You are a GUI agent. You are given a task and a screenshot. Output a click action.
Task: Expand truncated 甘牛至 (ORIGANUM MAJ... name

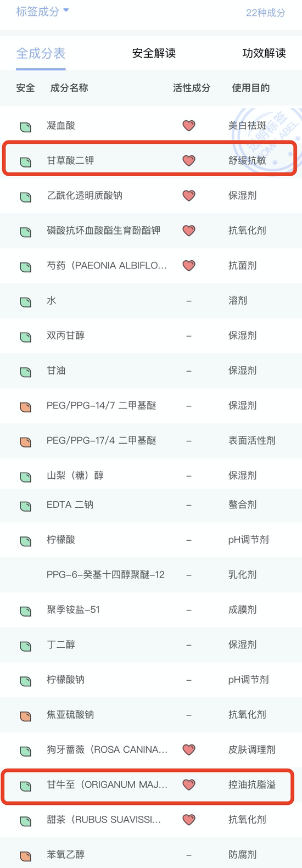point(107,785)
